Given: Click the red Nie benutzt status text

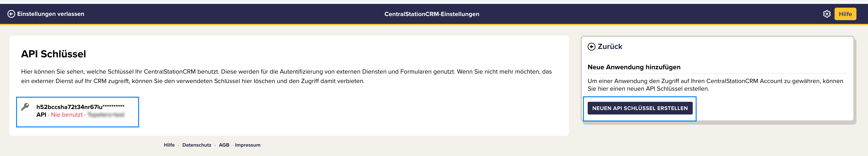Looking at the screenshot, I should pyautogui.click(x=67, y=115).
